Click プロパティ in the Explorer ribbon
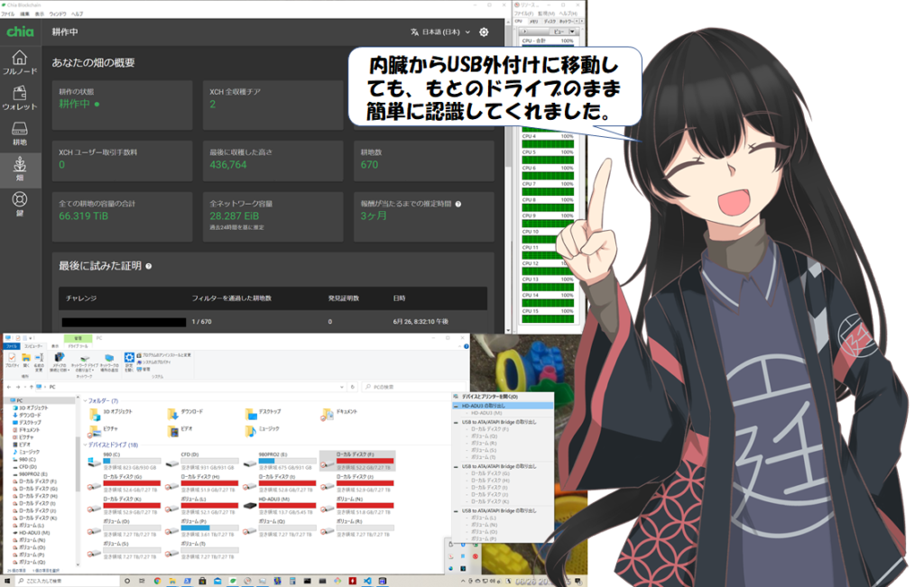 pos(12,361)
